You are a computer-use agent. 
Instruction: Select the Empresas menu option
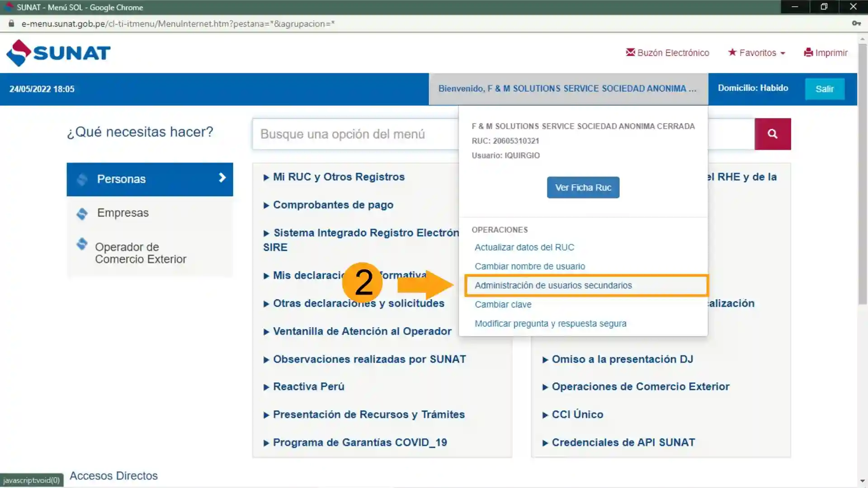click(x=150, y=213)
